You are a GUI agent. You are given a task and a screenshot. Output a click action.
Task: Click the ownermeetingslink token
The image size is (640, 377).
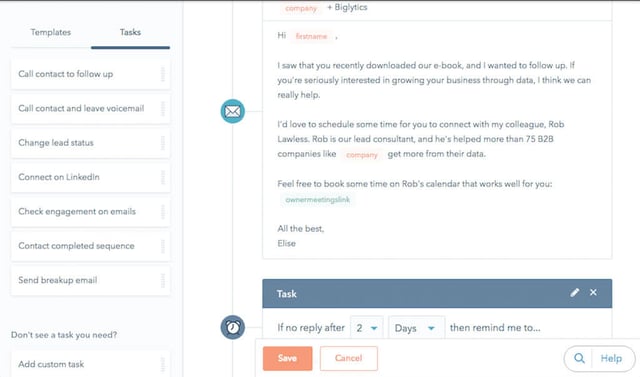tap(318, 200)
